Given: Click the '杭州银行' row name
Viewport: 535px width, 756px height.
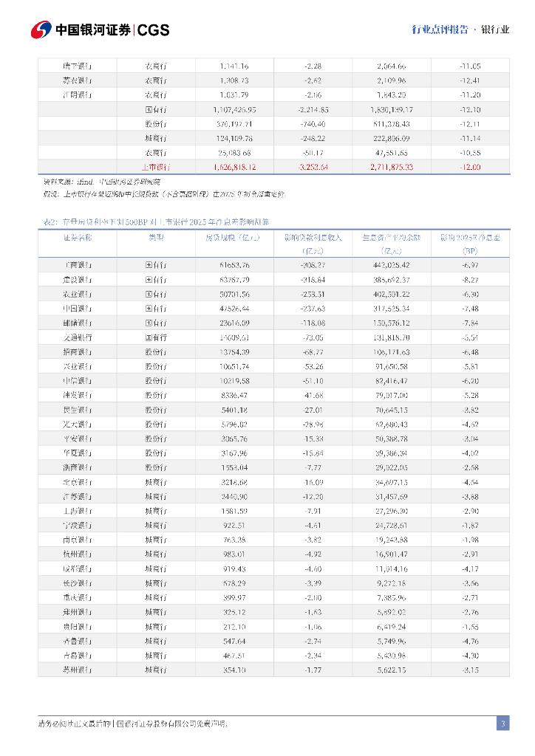Looking at the screenshot, I should coord(77,554).
